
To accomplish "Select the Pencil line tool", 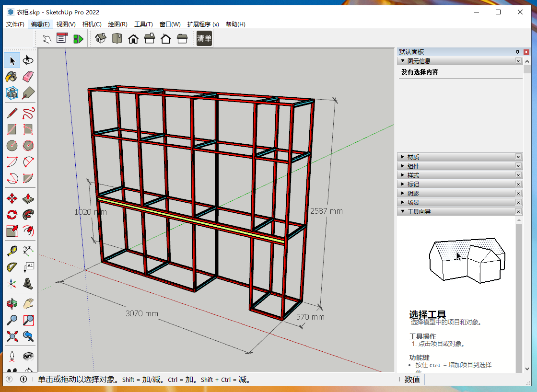I will click(12, 114).
